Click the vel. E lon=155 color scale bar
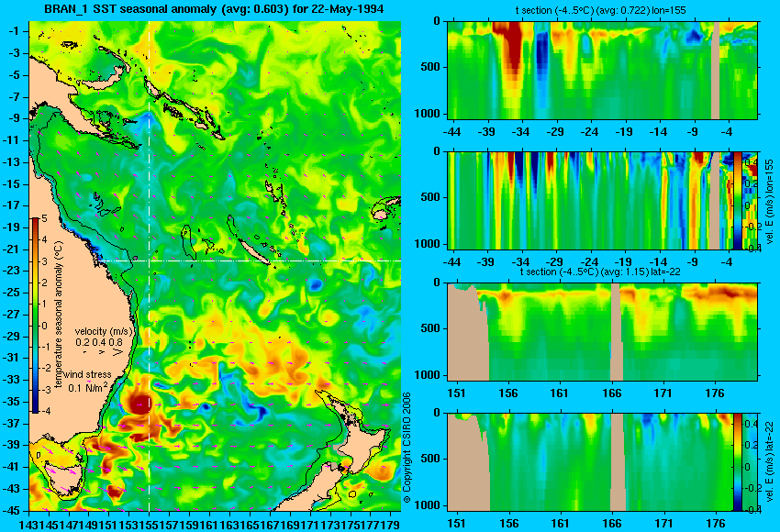The height and width of the screenshot is (532, 780). (x=738, y=201)
